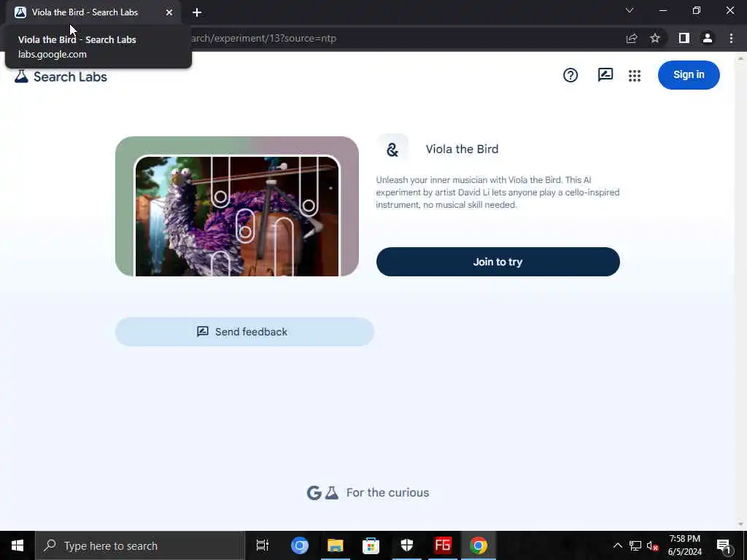The image size is (747, 560).
Task: Open the Chrome three-dot menu
Action: click(x=731, y=38)
